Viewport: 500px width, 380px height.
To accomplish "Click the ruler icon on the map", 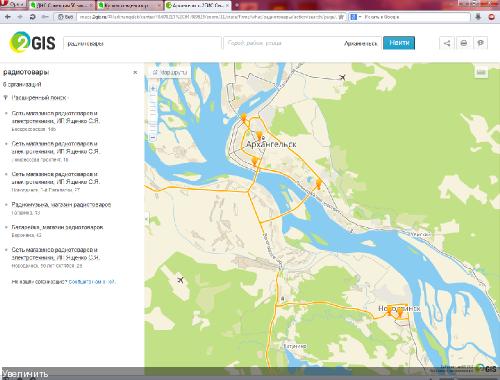I will tap(481, 72).
